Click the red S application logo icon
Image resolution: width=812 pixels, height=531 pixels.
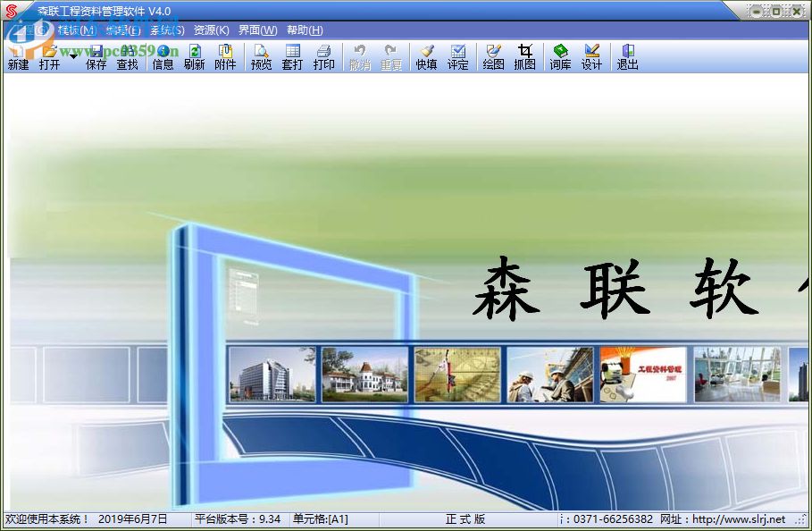coord(11,11)
